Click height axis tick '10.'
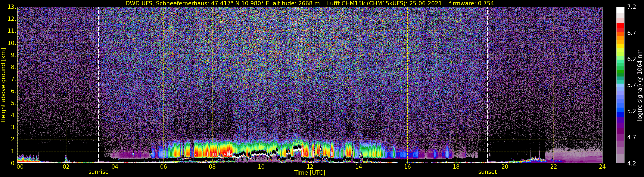Screen dimensions: 644x177 12,43
